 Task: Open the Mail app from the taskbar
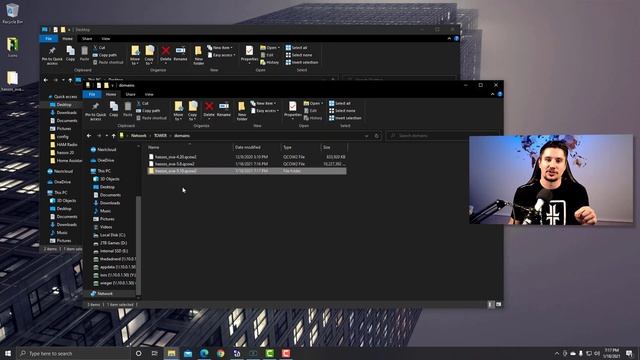tap(188, 353)
